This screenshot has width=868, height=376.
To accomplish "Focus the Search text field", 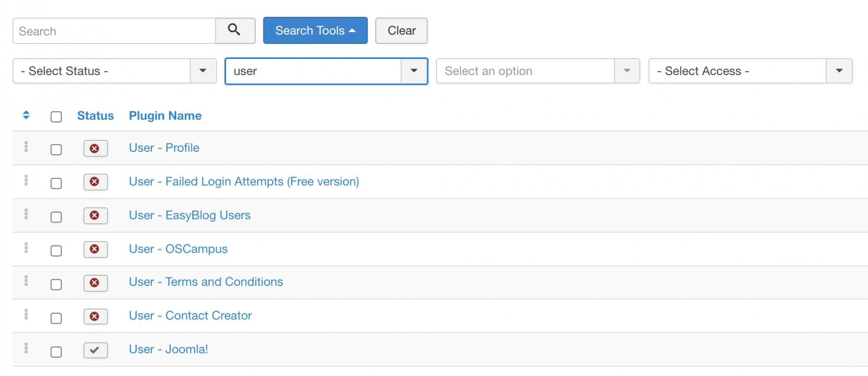I will pyautogui.click(x=114, y=31).
